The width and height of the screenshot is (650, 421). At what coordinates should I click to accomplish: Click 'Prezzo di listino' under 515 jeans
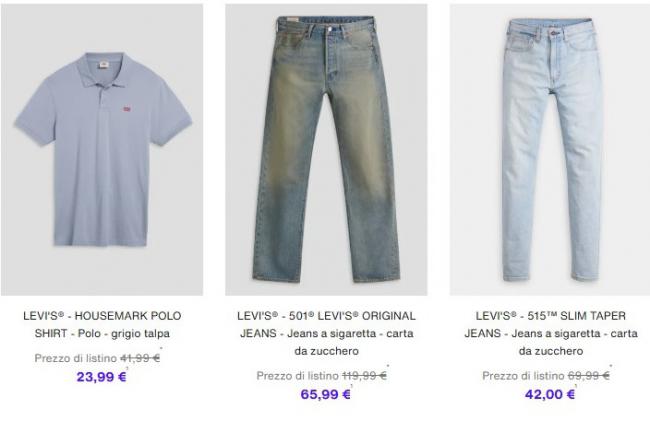[x=524, y=376]
